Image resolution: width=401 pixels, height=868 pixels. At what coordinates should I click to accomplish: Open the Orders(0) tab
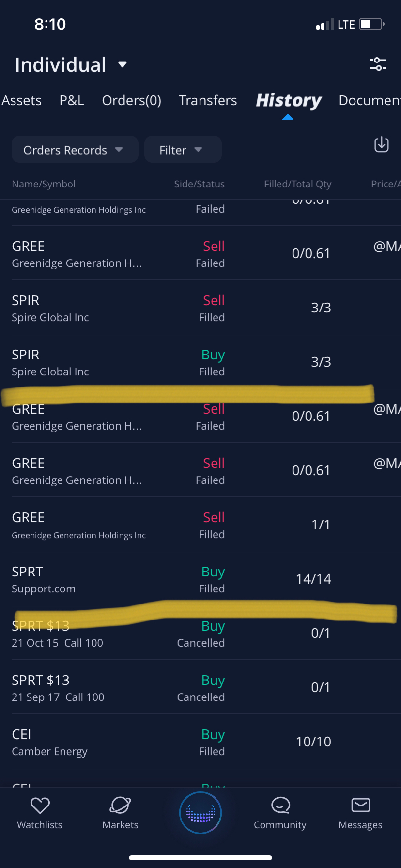tap(132, 100)
